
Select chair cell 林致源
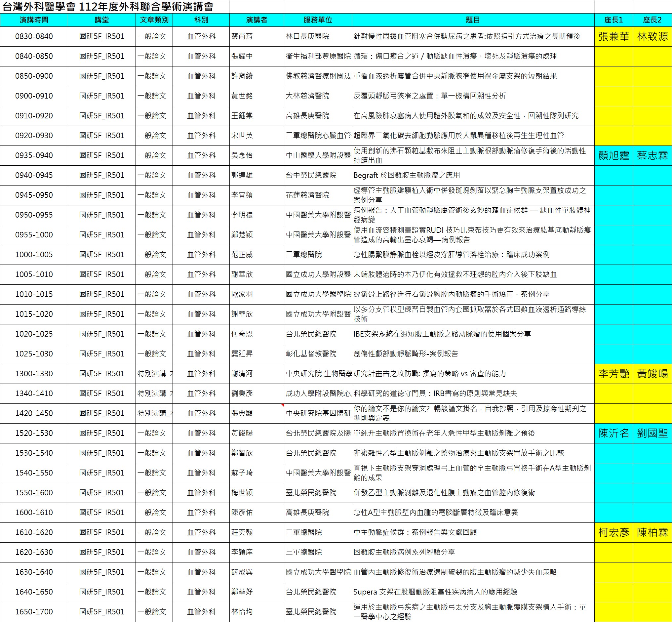[x=652, y=36]
